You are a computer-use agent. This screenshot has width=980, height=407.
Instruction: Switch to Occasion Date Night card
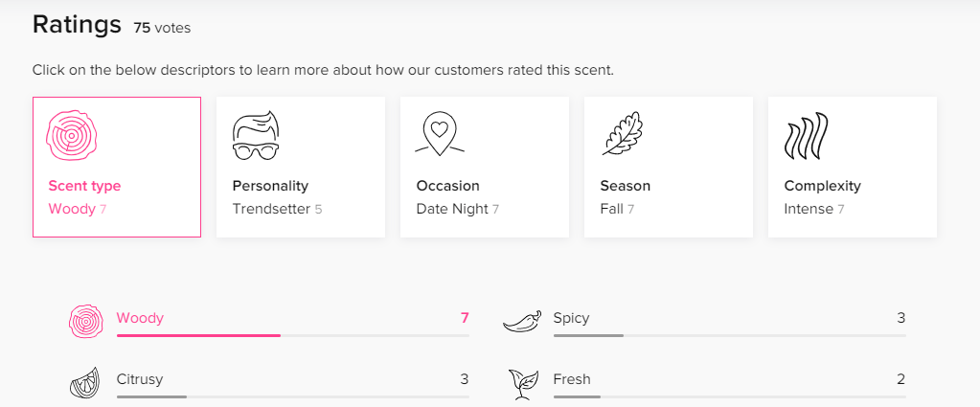click(485, 167)
